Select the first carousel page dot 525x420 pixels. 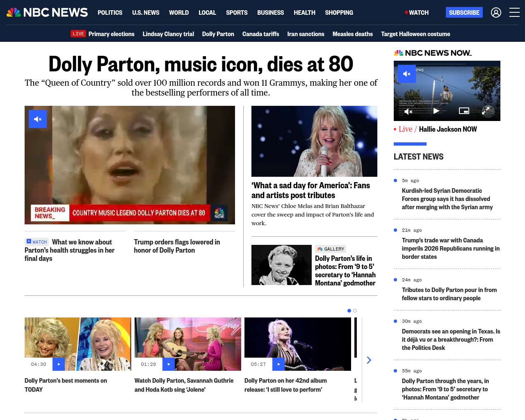(x=349, y=310)
